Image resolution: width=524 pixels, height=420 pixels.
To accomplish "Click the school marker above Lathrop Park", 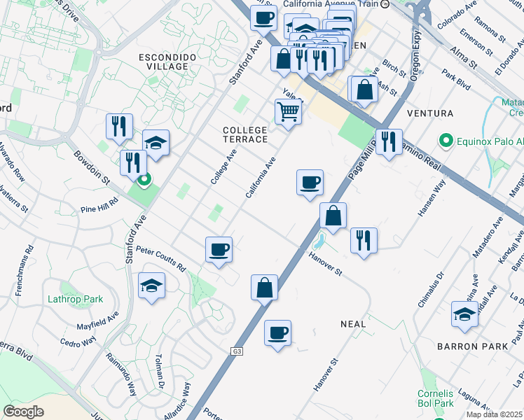I will [x=151, y=286].
